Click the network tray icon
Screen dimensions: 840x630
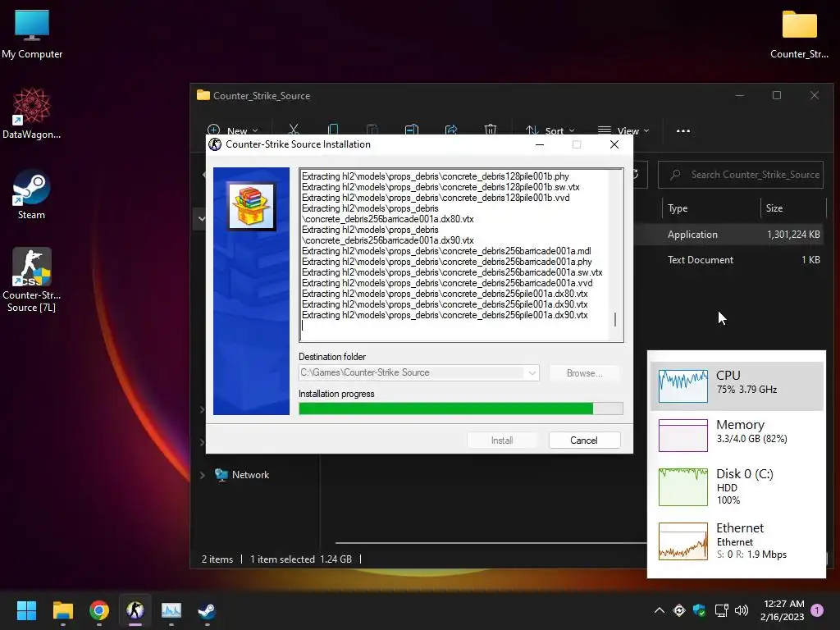(721, 610)
